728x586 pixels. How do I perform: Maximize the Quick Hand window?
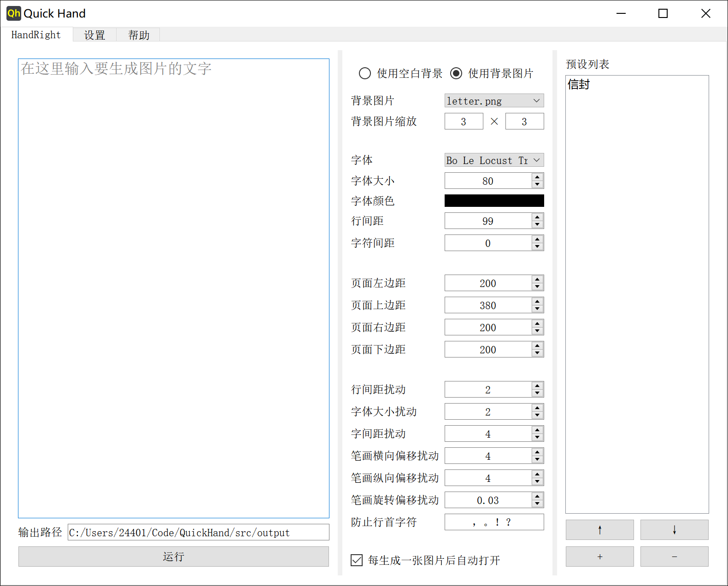coord(663,13)
